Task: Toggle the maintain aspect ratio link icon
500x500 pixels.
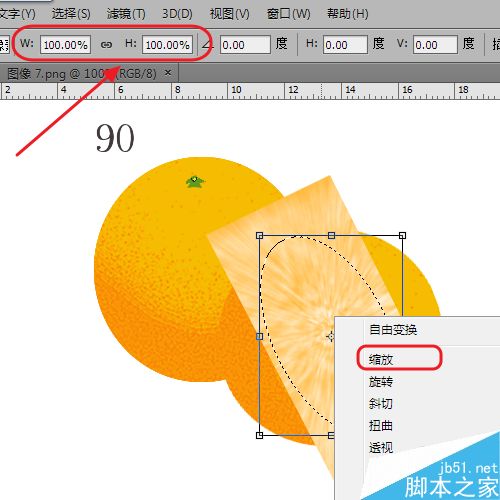Action: (x=106, y=44)
